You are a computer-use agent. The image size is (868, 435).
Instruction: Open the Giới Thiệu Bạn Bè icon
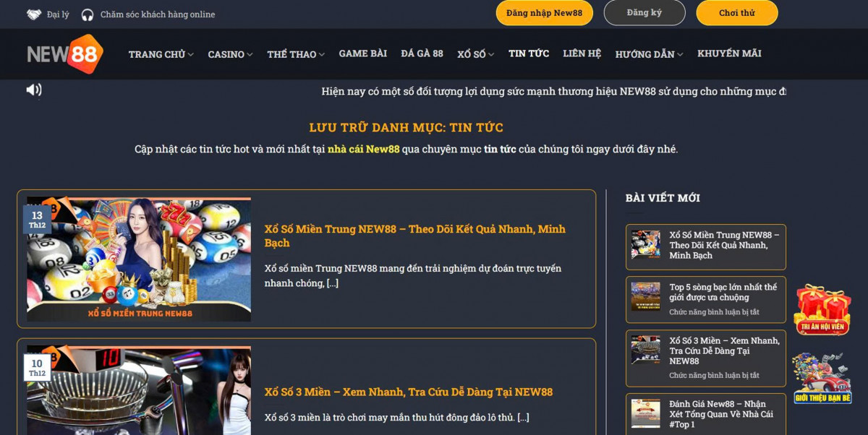[x=822, y=378]
